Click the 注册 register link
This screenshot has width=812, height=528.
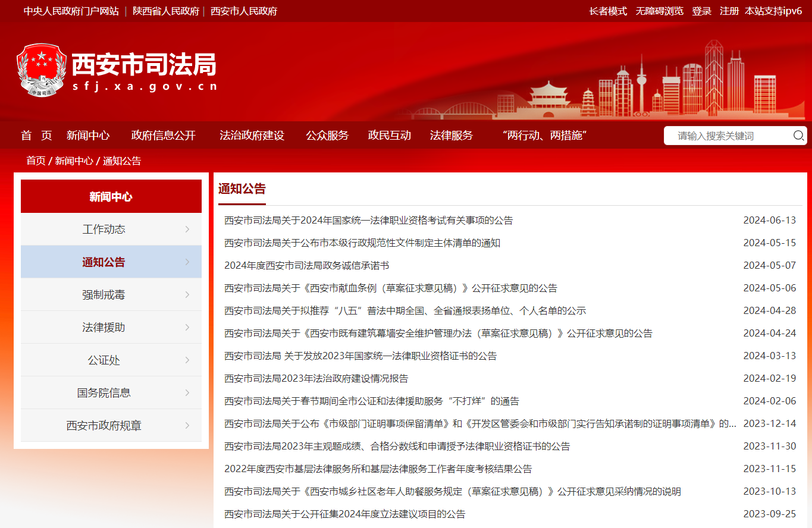[729, 11]
